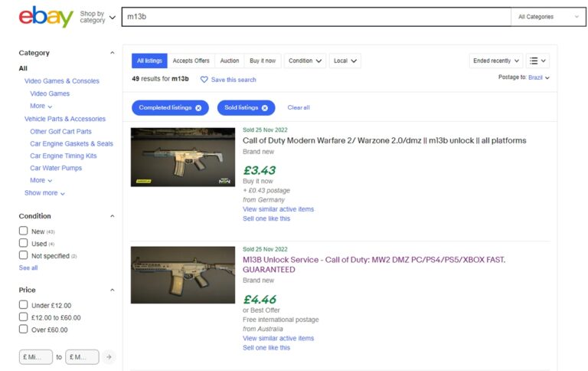Open the list view options icon
Viewport: 588px width, 371px height.
[x=537, y=61]
